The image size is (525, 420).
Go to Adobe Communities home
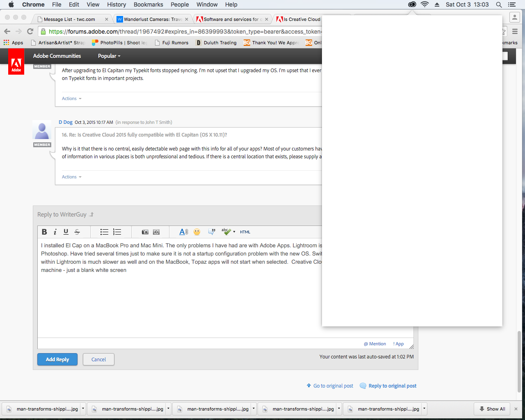(57, 56)
